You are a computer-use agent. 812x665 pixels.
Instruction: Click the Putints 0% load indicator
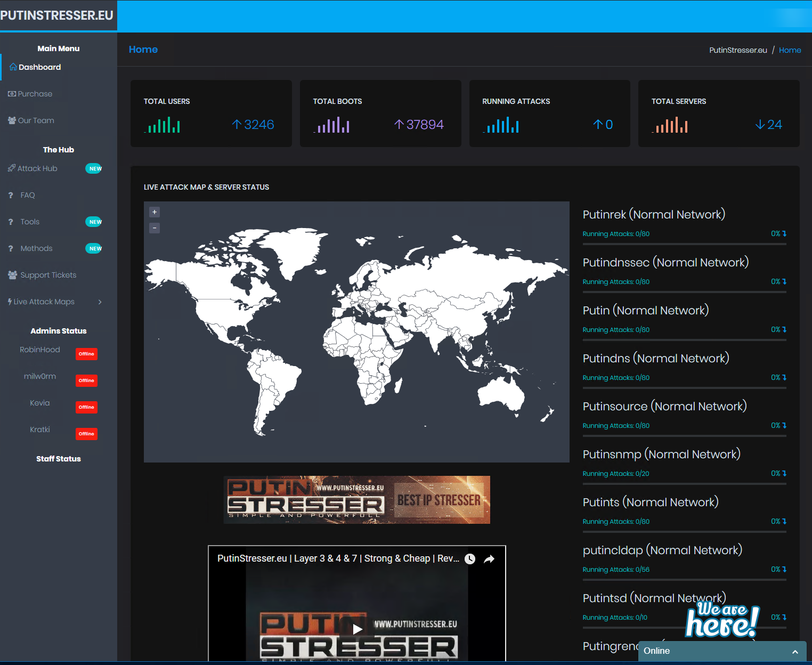click(779, 521)
